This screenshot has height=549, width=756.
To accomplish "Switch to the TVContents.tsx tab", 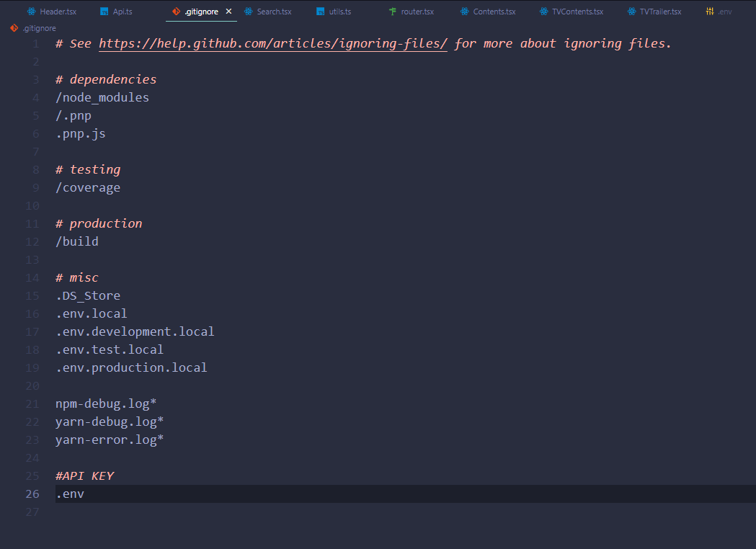I will (572, 12).
